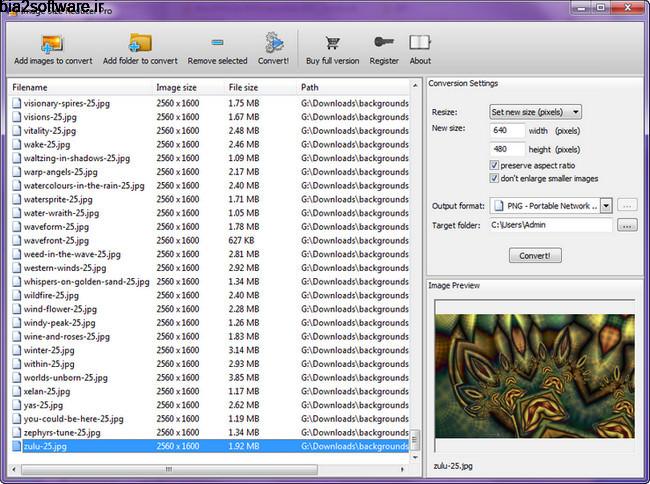The width and height of the screenshot is (650, 484).
Task: Click the scroll left arrow of file list
Action: point(14,469)
